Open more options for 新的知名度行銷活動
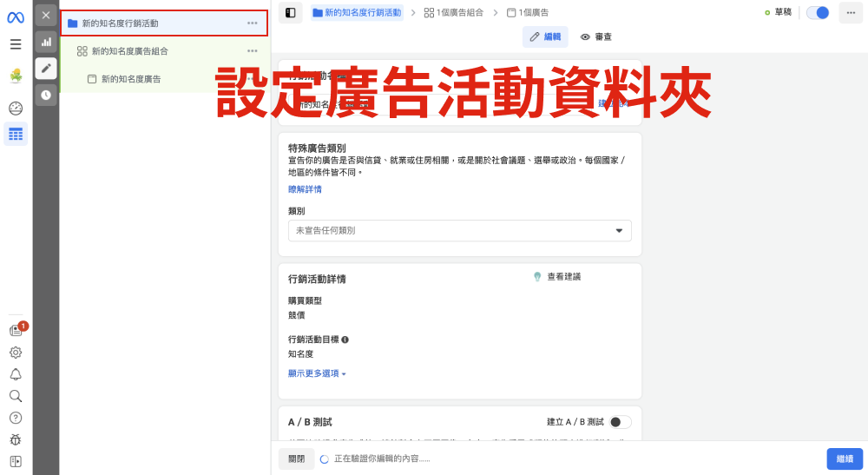The height and width of the screenshot is (475, 868). point(252,23)
